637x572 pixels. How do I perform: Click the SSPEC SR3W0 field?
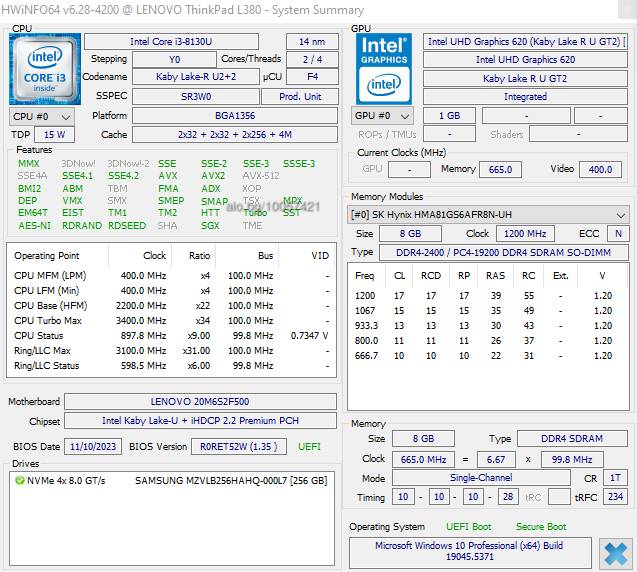click(196, 97)
